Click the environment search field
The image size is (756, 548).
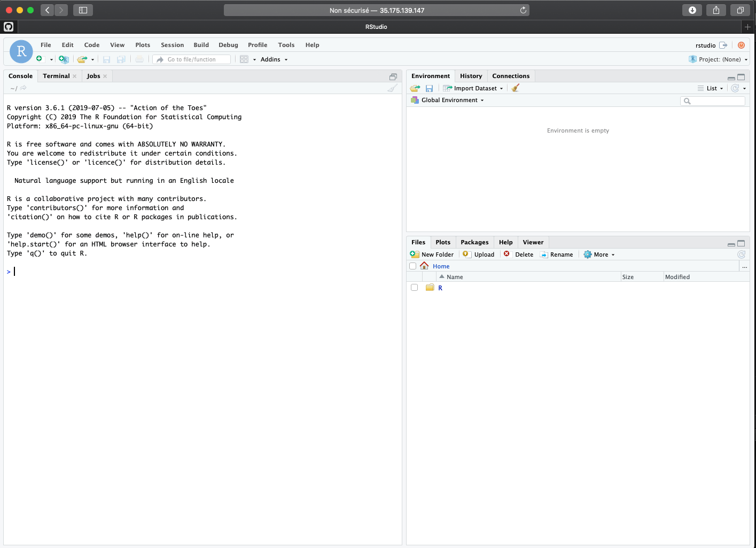tap(713, 101)
